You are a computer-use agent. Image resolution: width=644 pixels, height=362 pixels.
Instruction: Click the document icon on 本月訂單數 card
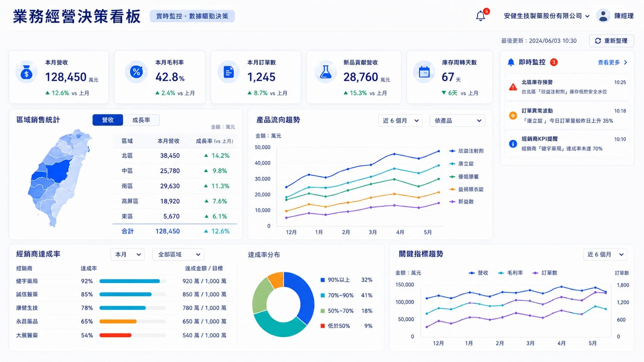pos(229,72)
